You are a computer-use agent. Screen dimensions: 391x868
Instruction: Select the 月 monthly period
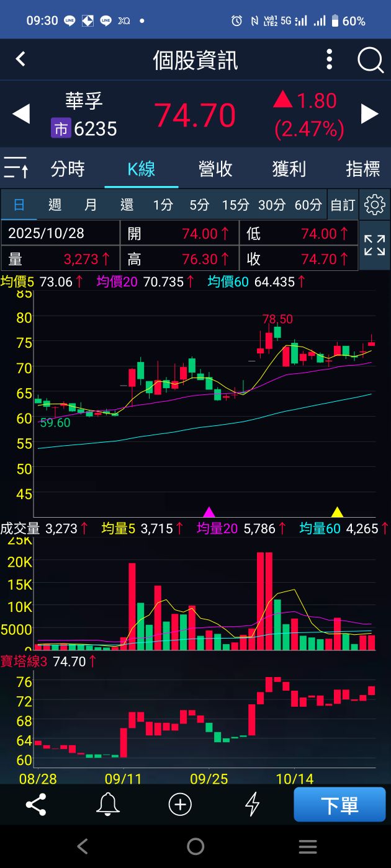(91, 205)
